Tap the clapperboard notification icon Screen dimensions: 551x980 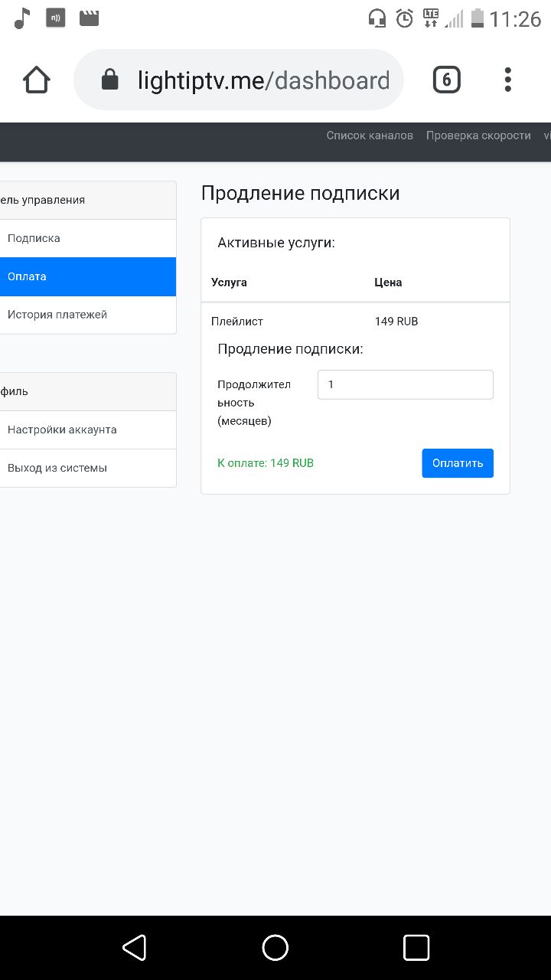[x=90, y=18]
